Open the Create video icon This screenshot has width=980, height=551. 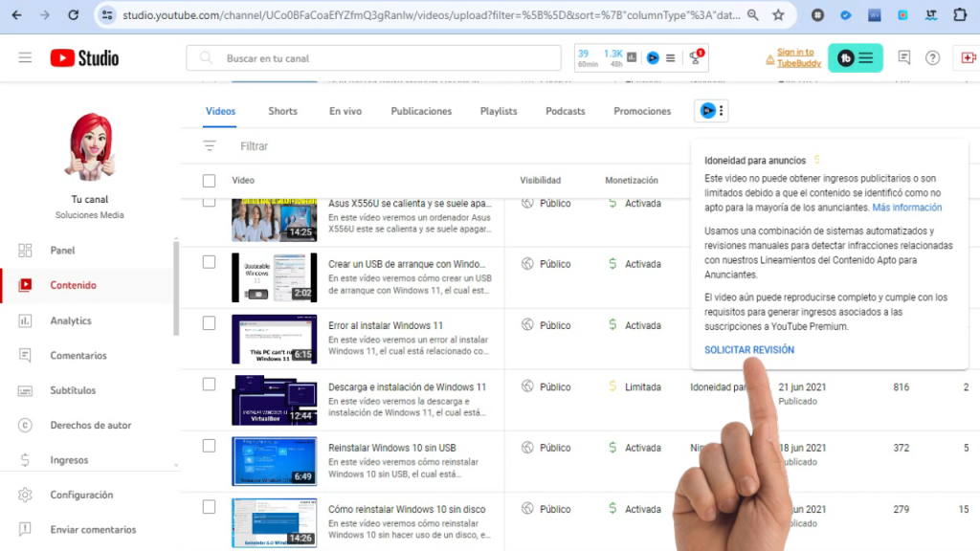pyautogui.click(x=967, y=58)
